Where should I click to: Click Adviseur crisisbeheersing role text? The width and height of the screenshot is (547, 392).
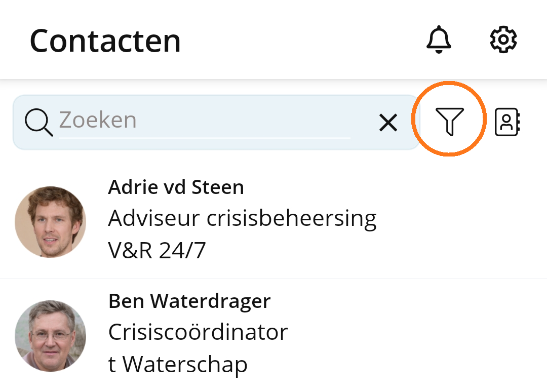pyautogui.click(x=242, y=219)
